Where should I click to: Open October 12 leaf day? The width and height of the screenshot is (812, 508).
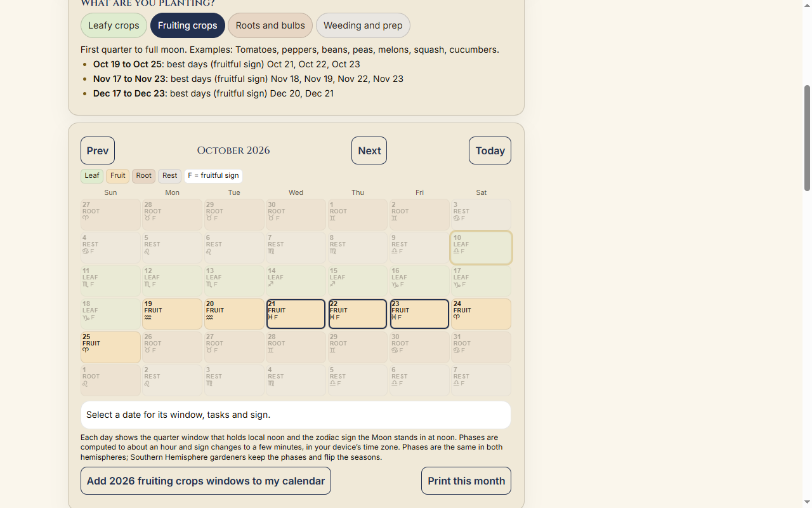click(x=172, y=281)
